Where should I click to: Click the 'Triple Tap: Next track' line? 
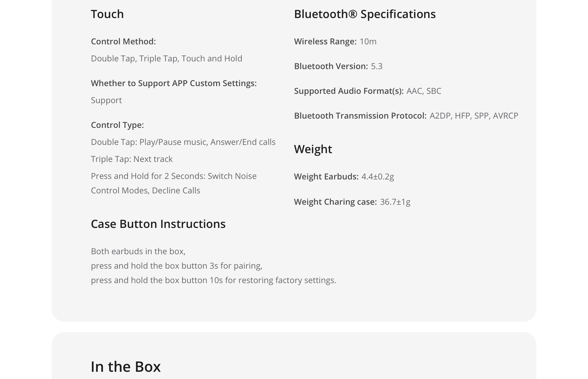pos(132,159)
